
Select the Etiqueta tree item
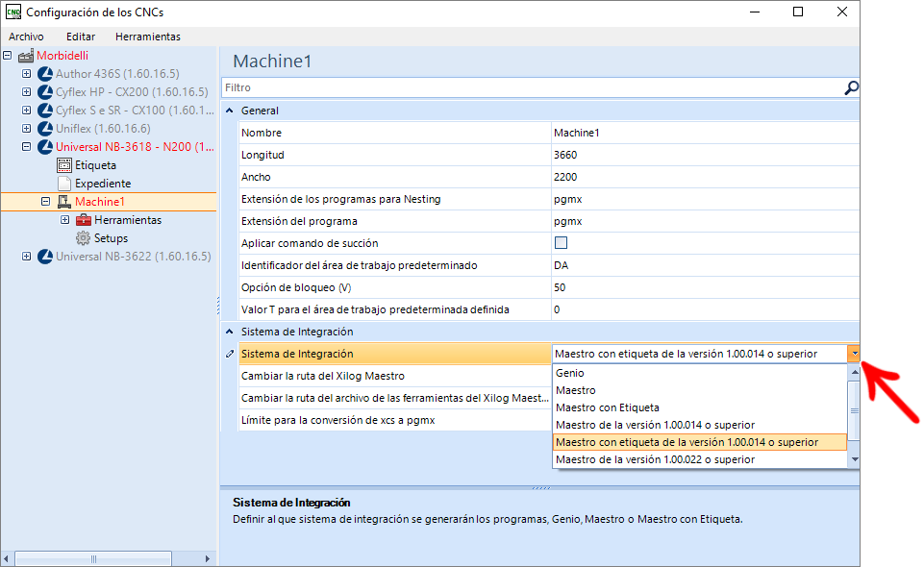click(x=95, y=165)
